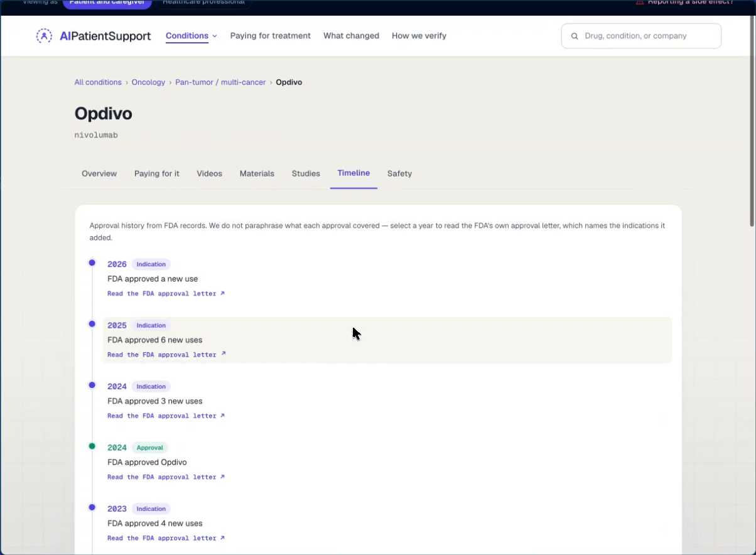756x555 pixels.
Task: Switch to the Paying for it tab
Action: (x=157, y=173)
